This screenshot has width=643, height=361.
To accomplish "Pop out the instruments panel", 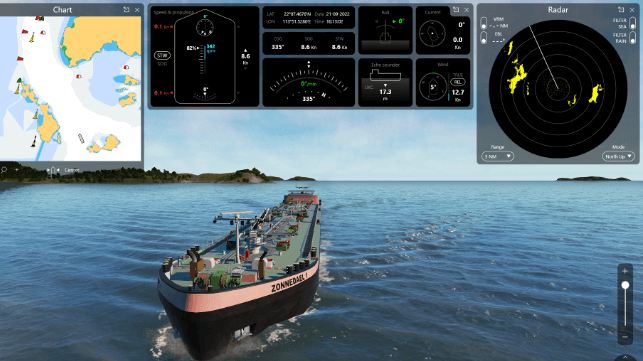I will click(x=456, y=9).
